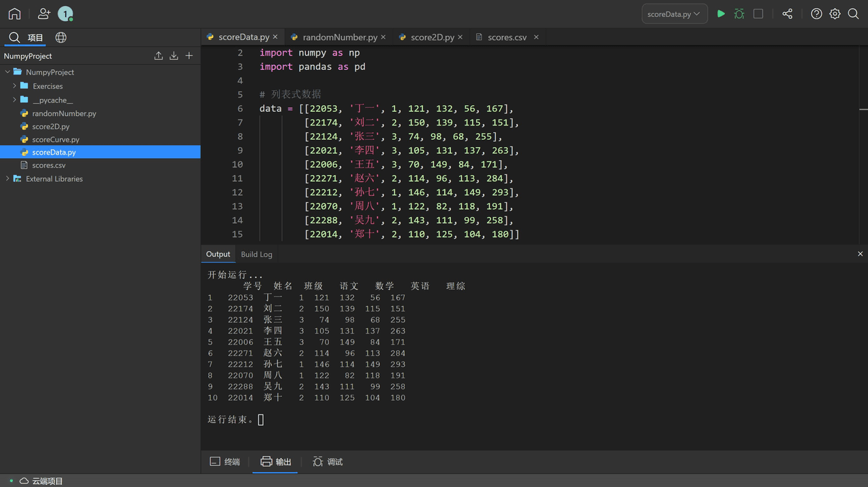Image resolution: width=868 pixels, height=487 pixels.
Task: Run the scoreData.py script with the green play icon
Action: [721, 13]
